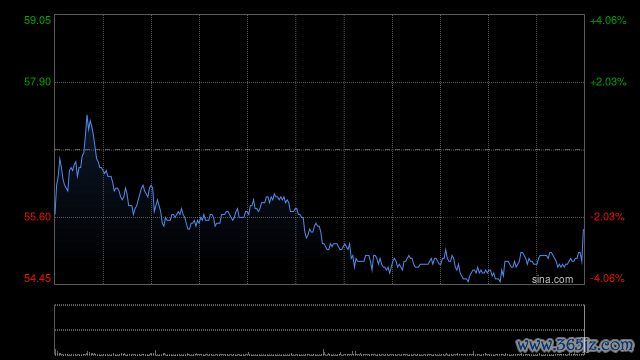
Task: Select the green +2.03% percentage label
Action: pyautogui.click(x=608, y=82)
